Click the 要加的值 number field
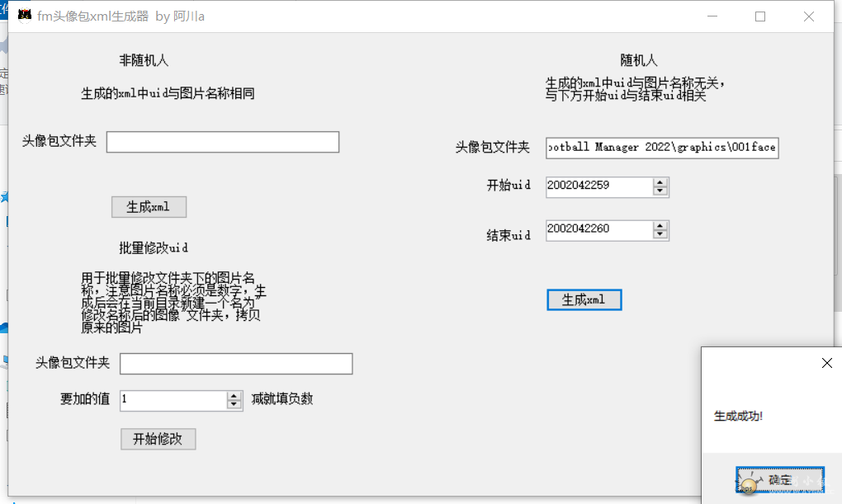Viewport: 842px width, 504px height. [x=173, y=400]
